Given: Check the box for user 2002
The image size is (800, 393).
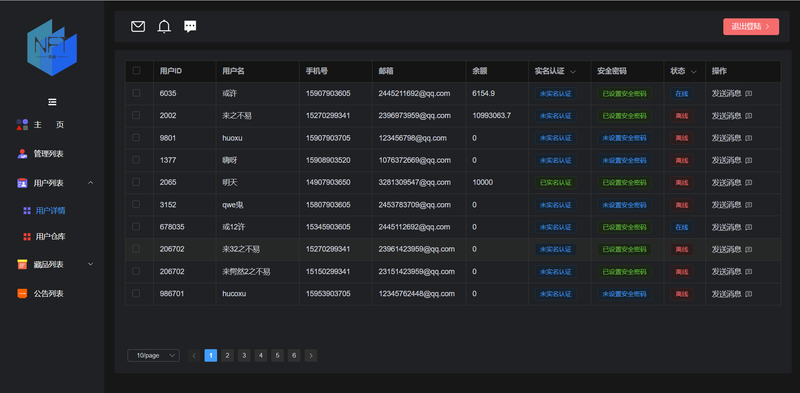Looking at the screenshot, I should pyautogui.click(x=136, y=115).
